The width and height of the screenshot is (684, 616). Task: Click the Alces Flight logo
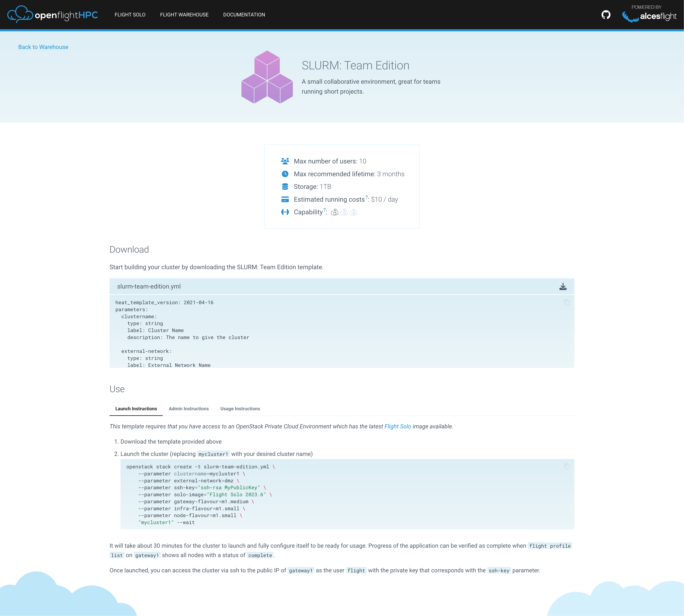[x=649, y=16]
